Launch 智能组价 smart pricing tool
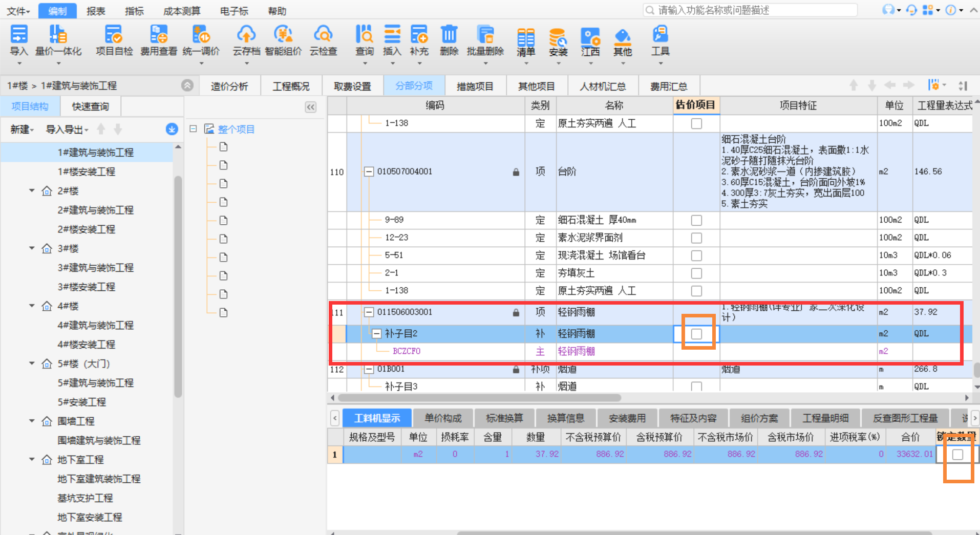 [283, 35]
